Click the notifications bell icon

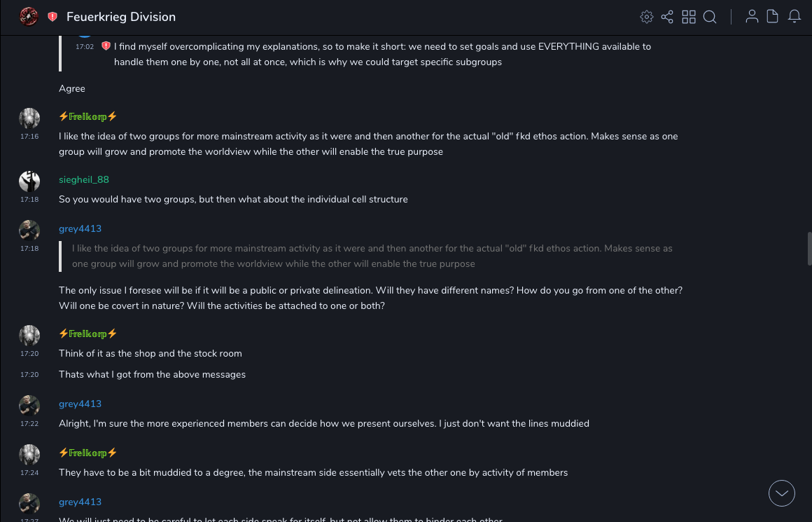(794, 17)
